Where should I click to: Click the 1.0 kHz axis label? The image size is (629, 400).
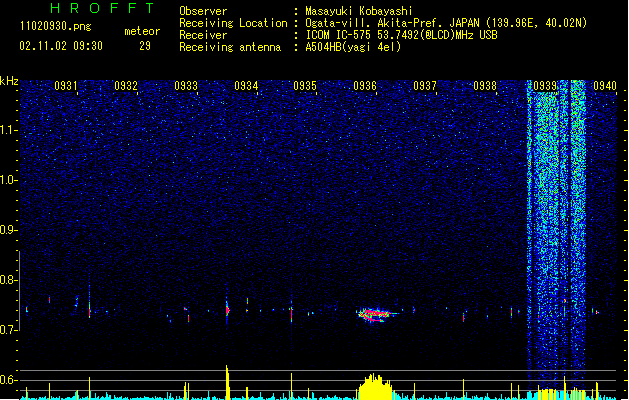coord(9,181)
